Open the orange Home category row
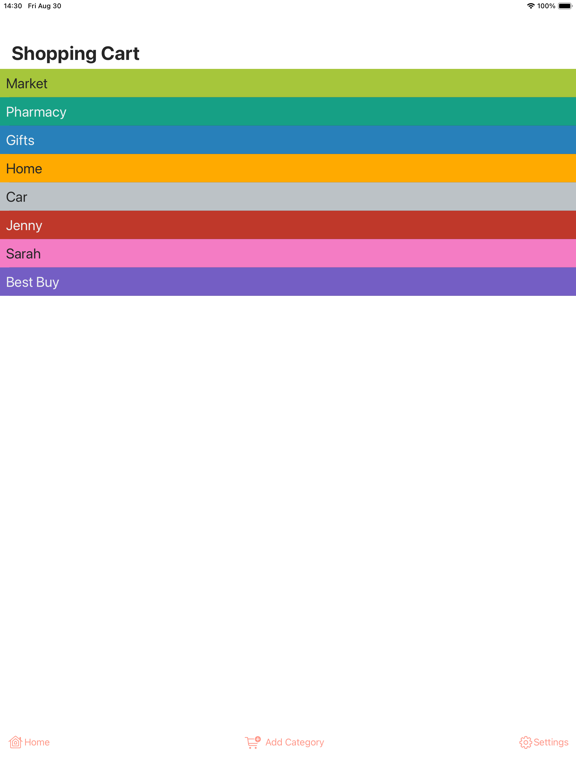Image resolution: width=576 pixels, height=768 pixels. [x=288, y=168]
